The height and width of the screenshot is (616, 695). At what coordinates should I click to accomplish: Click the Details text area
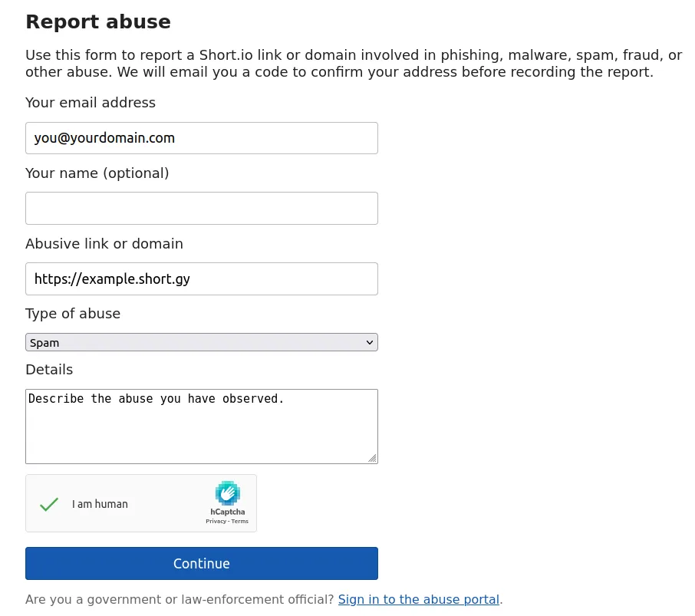tap(202, 427)
